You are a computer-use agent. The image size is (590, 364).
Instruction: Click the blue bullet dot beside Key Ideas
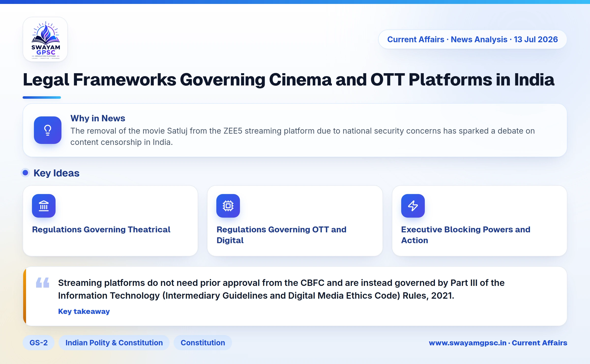click(x=25, y=173)
